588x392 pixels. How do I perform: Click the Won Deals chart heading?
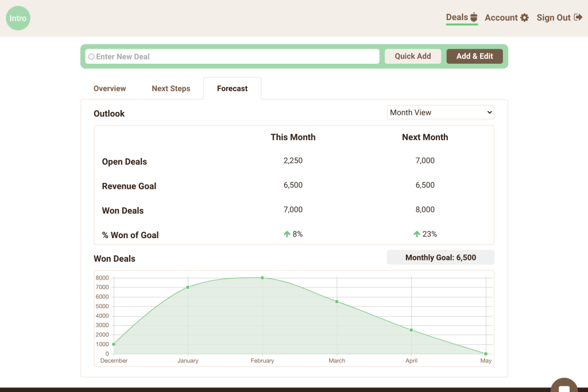click(x=114, y=259)
